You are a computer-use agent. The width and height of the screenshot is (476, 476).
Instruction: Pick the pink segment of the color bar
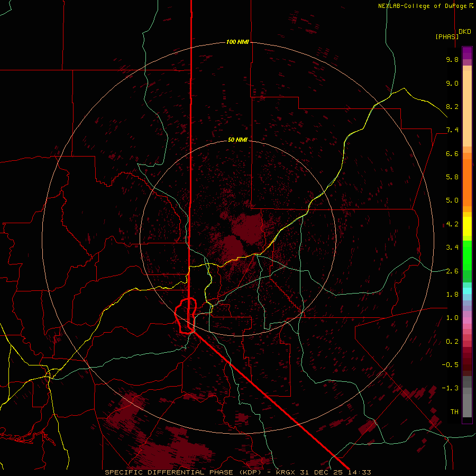467,321
